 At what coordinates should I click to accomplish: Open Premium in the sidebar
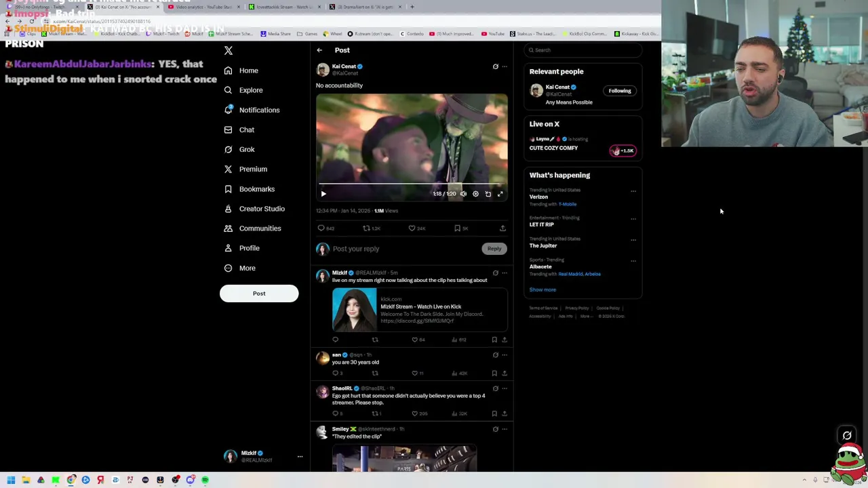point(245,169)
